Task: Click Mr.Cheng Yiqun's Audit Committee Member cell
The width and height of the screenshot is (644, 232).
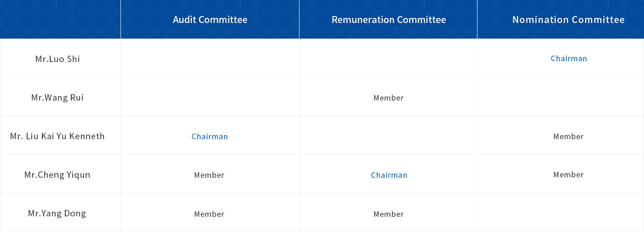Action: 209,175
